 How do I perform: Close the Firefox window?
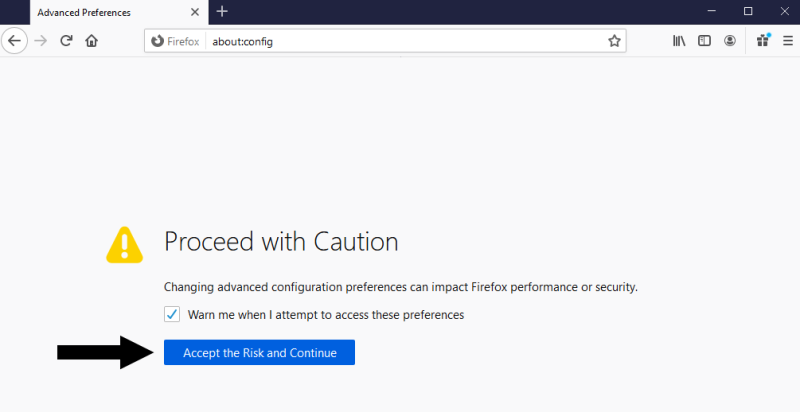(785, 11)
